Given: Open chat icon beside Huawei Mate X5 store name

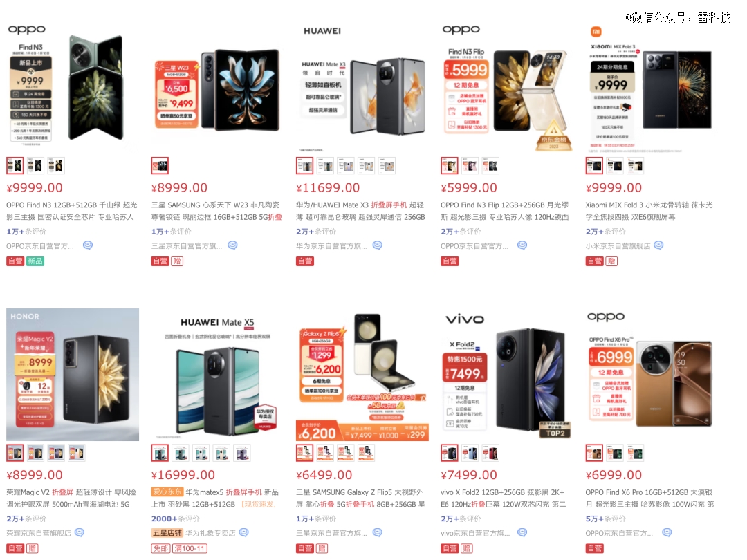Looking at the screenshot, I should coord(243,532).
